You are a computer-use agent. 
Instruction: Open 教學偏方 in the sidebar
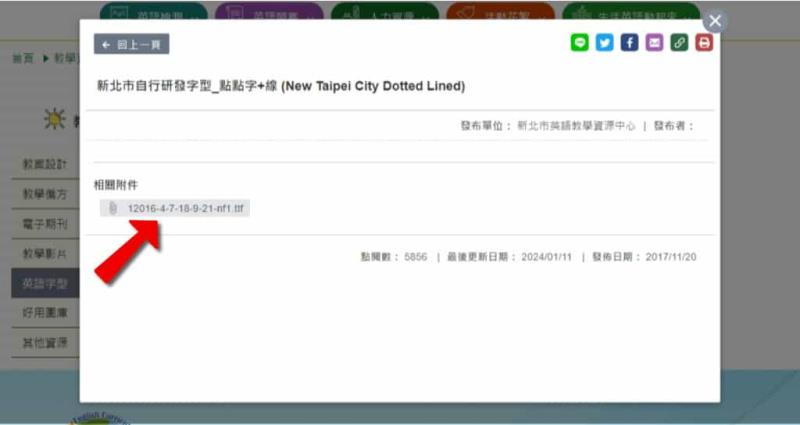tap(45, 194)
